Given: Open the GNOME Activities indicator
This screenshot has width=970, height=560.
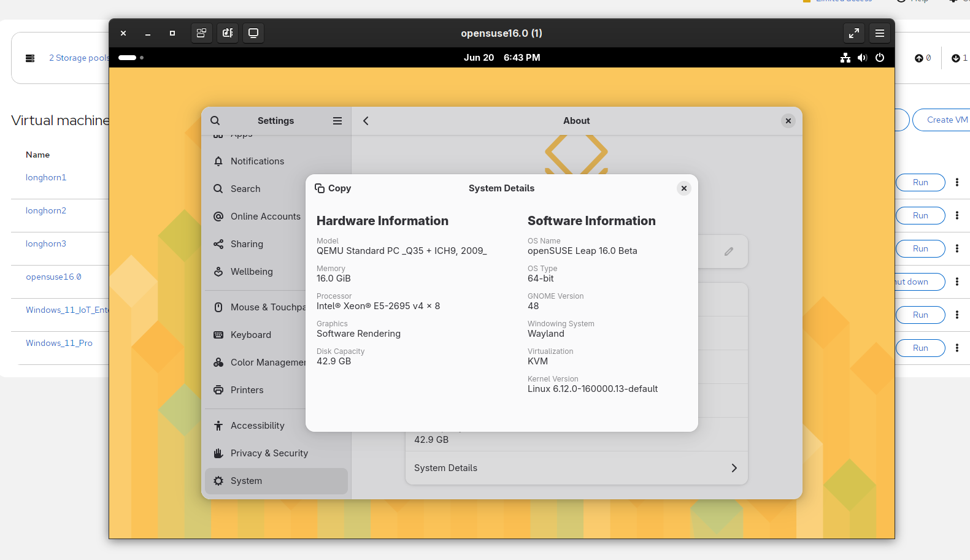Looking at the screenshot, I should click(131, 58).
